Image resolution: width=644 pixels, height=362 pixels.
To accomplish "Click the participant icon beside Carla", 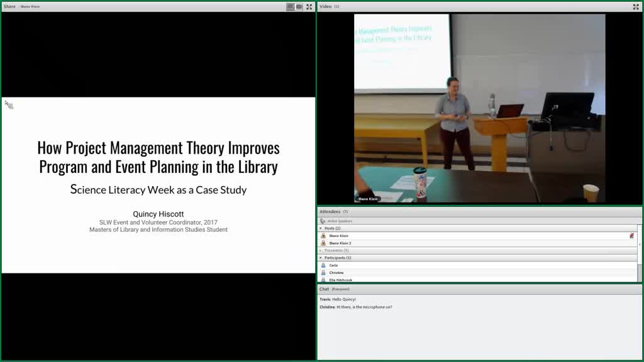I will pos(323,265).
